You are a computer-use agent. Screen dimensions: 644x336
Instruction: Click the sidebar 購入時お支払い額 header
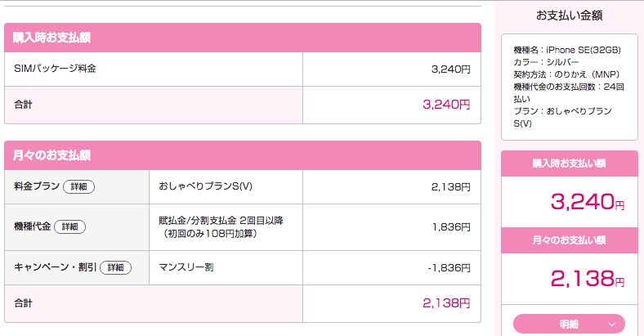click(x=570, y=163)
